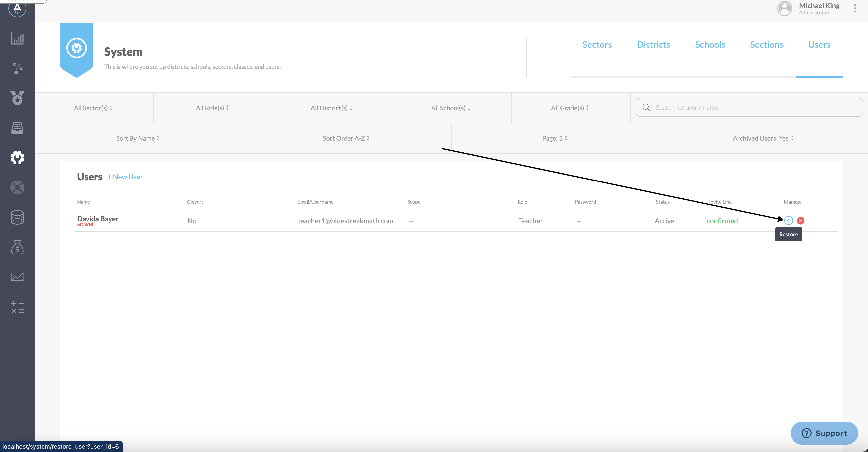Image resolution: width=868 pixels, height=452 pixels.
Task: Open the Sort Order A-Z dropdown
Action: tap(347, 138)
